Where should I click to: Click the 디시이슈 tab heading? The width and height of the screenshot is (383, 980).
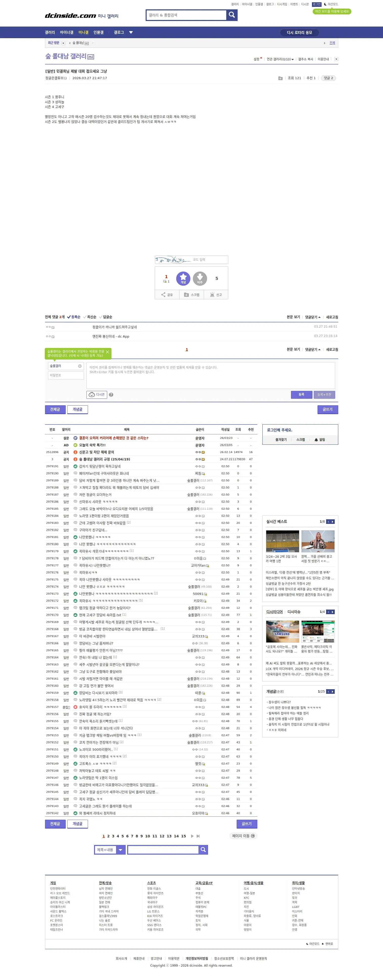(294, 612)
